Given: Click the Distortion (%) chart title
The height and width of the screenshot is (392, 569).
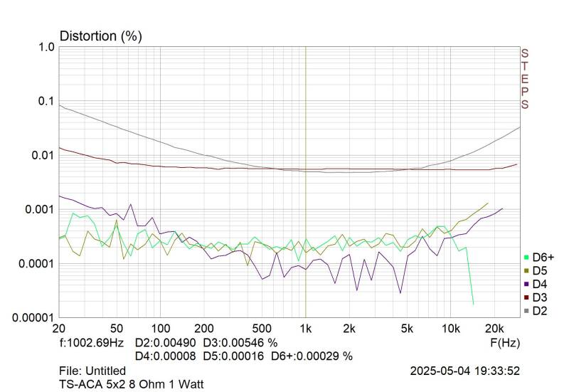Looking at the screenshot, I should tap(101, 36).
